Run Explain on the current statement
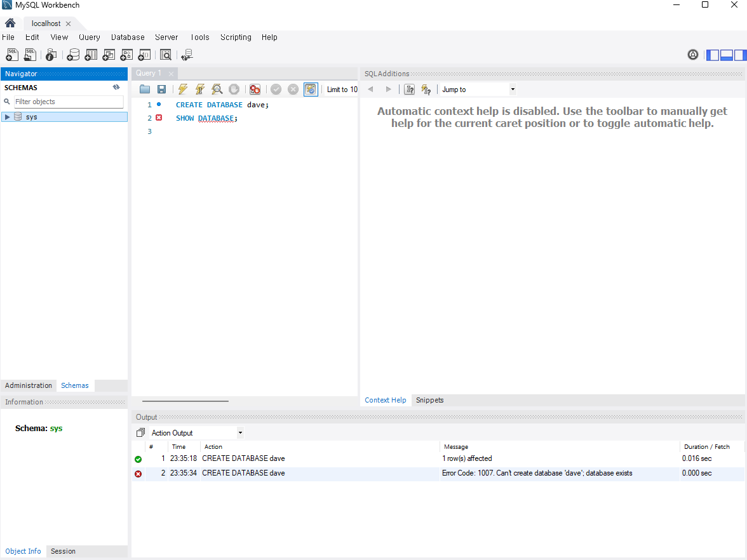747x560 pixels. [217, 90]
